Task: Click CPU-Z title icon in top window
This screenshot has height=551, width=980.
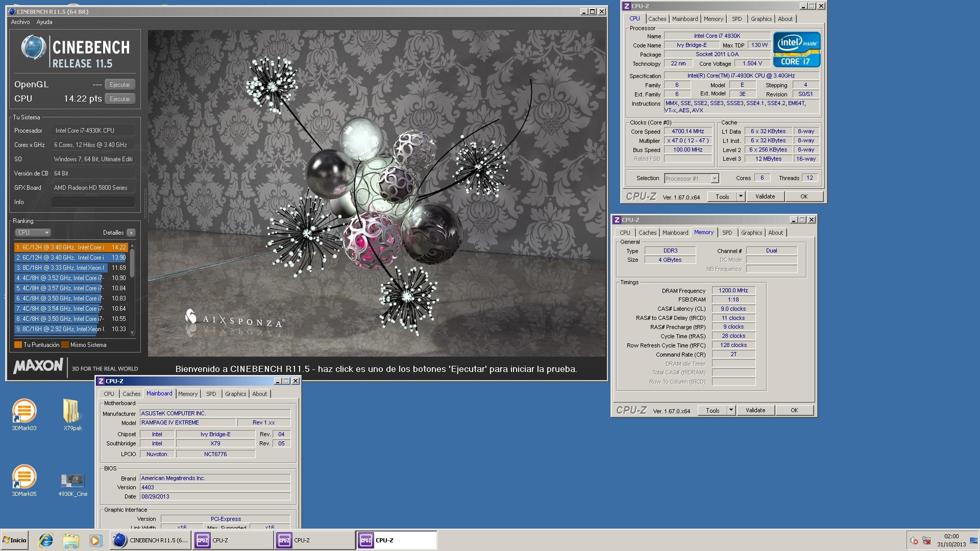Action: coord(627,6)
